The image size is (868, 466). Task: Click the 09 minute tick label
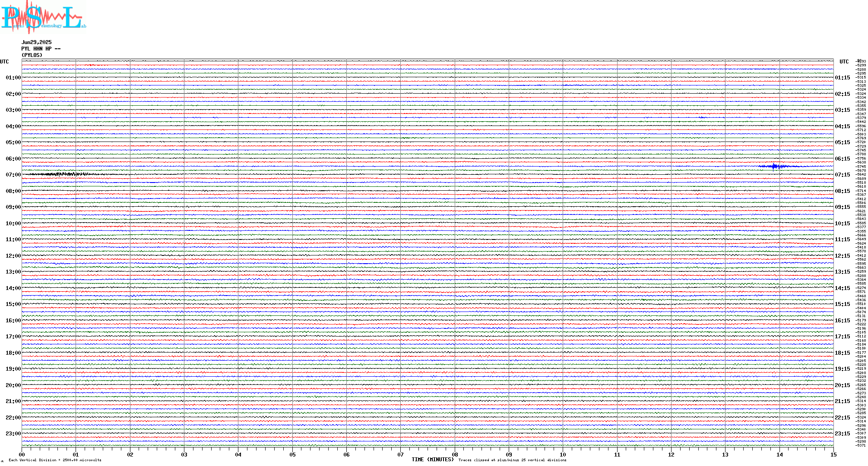coord(509,454)
